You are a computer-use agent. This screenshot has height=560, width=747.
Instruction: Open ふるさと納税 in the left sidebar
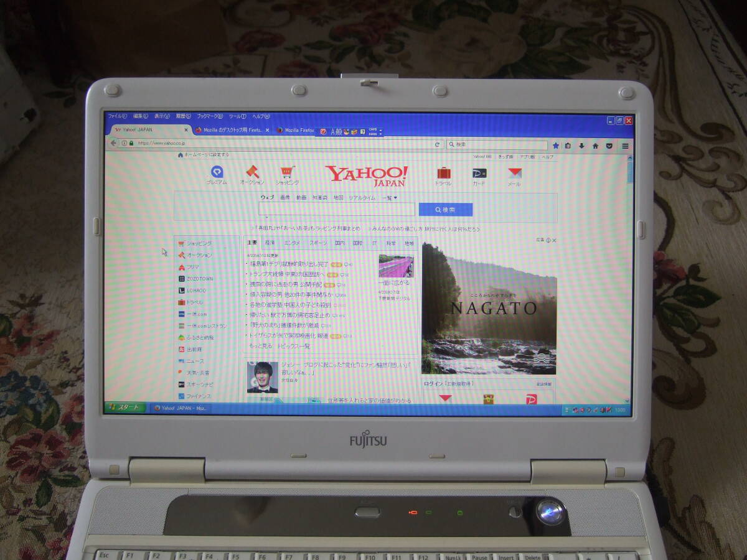pyautogui.click(x=196, y=337)
